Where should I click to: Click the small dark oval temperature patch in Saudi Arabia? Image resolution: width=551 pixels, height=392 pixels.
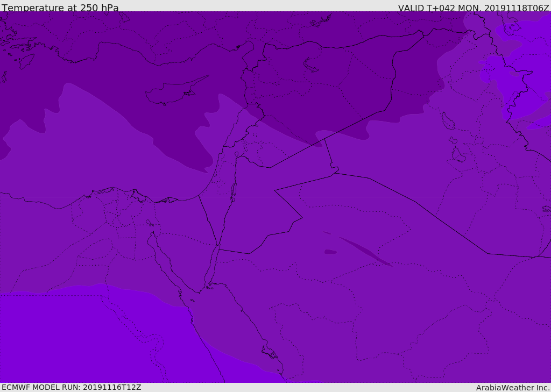(330, 252)
